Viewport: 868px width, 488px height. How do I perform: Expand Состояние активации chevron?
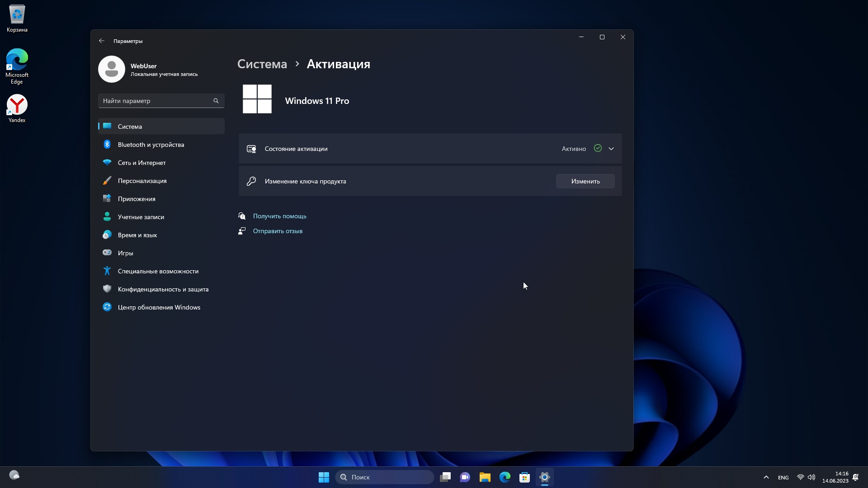(x=611, y=149)
